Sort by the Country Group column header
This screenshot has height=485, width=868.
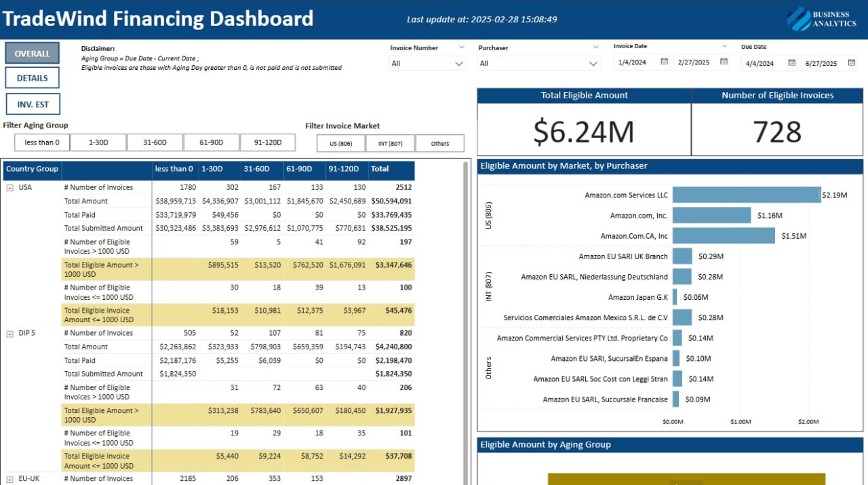click(32, 169)
